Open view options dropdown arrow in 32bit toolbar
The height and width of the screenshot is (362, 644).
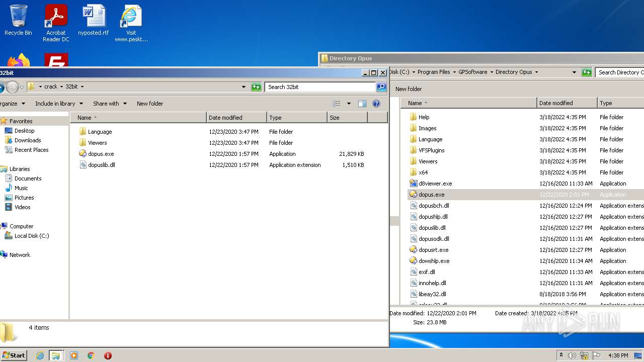349,104
